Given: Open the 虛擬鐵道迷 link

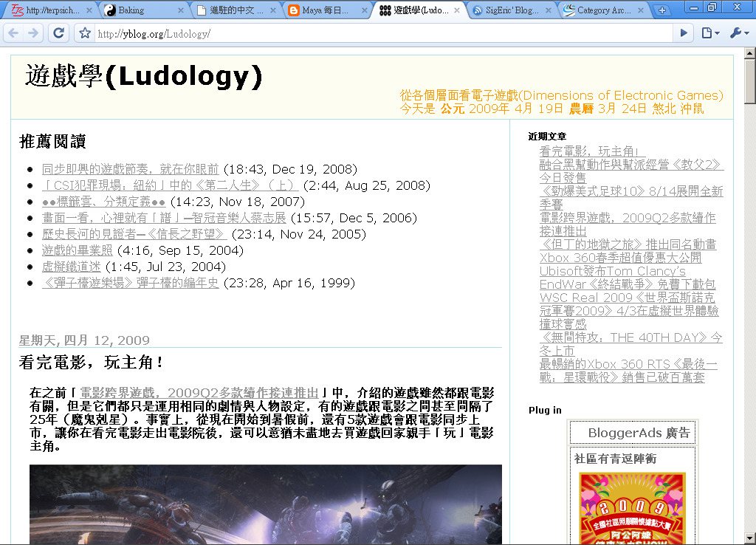Looking at the screenshot, I should pyautogui.click(x=72, y=267).
